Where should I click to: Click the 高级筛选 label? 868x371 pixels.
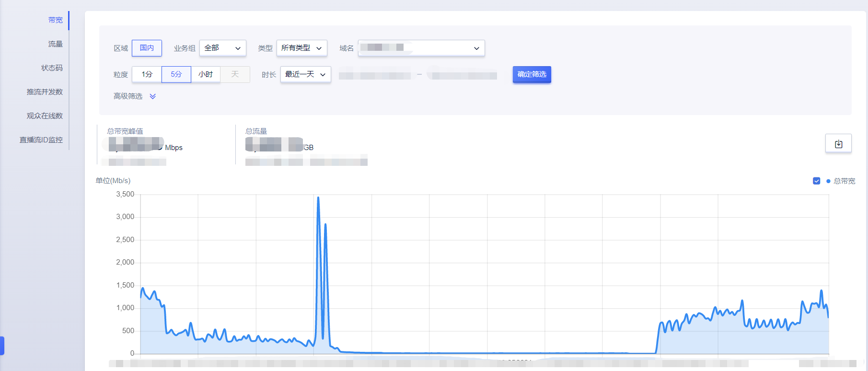click(x=128, y=96)
